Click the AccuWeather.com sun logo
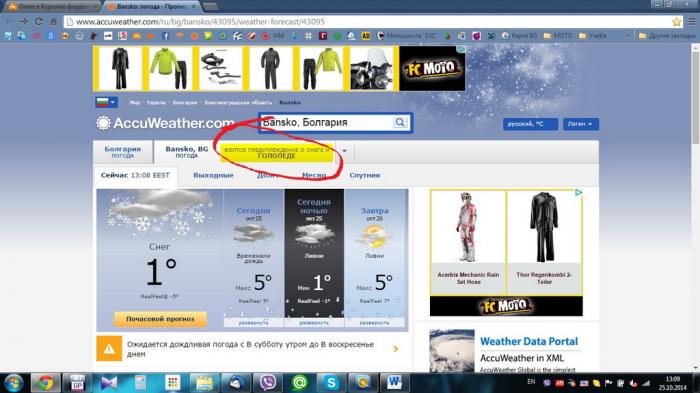The image size is (700, 393). pyautogui.click(x=103, y=123)
